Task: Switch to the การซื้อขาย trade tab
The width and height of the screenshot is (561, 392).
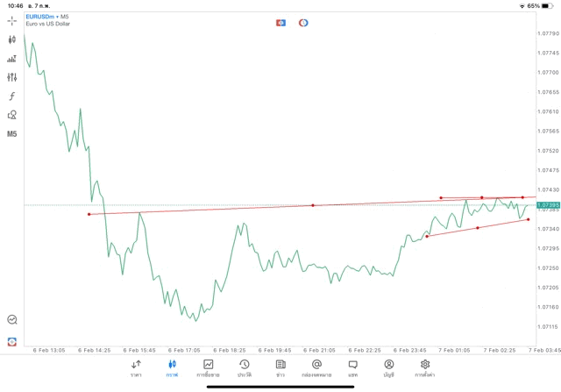Action: coord(208,368)
